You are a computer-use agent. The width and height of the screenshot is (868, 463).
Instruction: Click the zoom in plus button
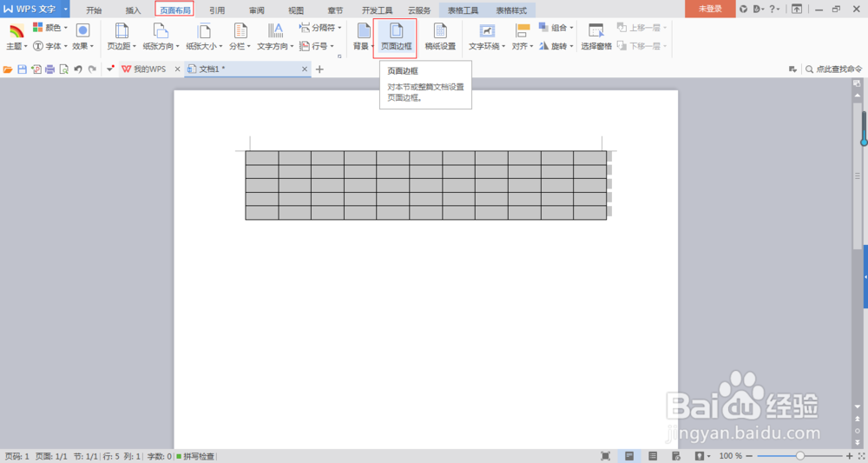coord(850,456)
